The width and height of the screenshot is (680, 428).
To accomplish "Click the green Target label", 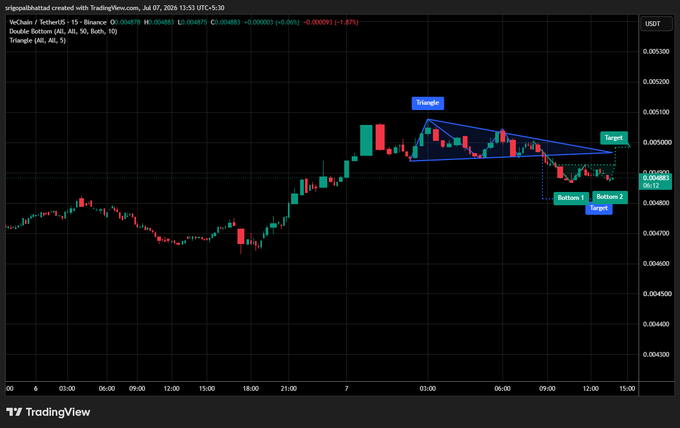I will pos(614,137).
